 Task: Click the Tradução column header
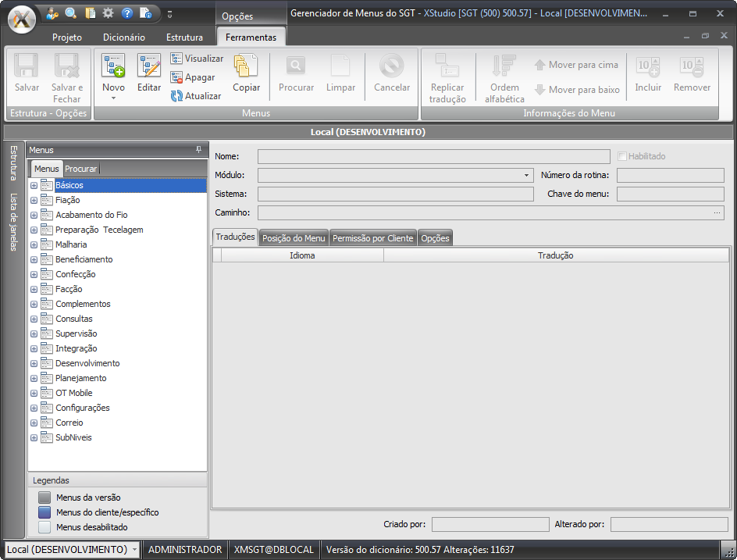point(556,255)
